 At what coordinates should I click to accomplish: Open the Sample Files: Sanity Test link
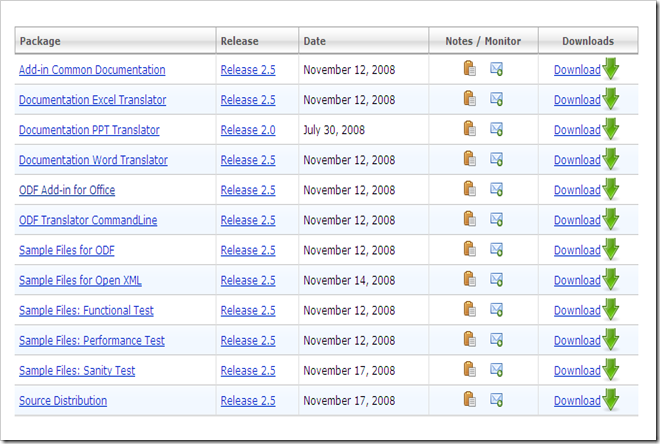point(77,371)
